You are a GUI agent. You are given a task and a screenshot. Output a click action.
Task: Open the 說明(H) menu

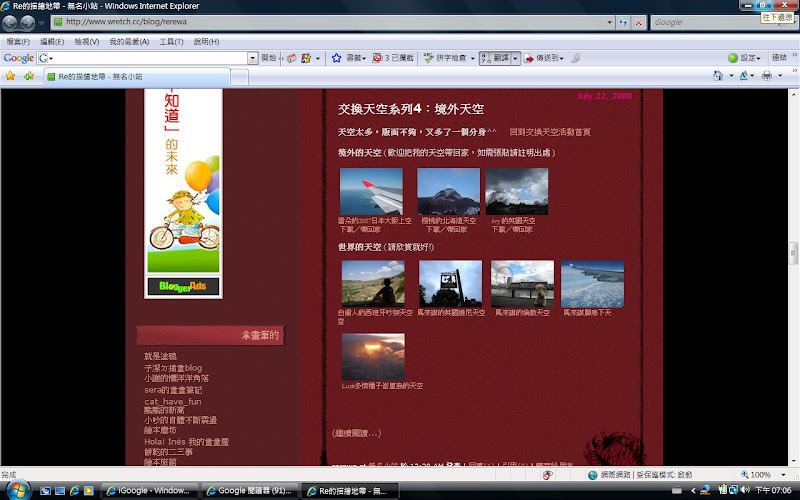206,42
